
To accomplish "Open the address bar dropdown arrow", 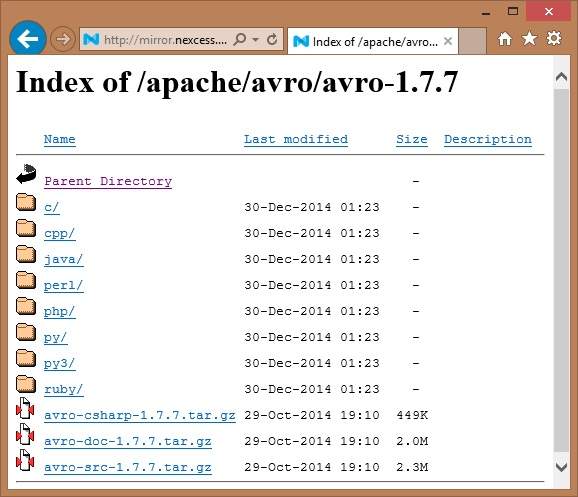I will (x=255, y=39).
